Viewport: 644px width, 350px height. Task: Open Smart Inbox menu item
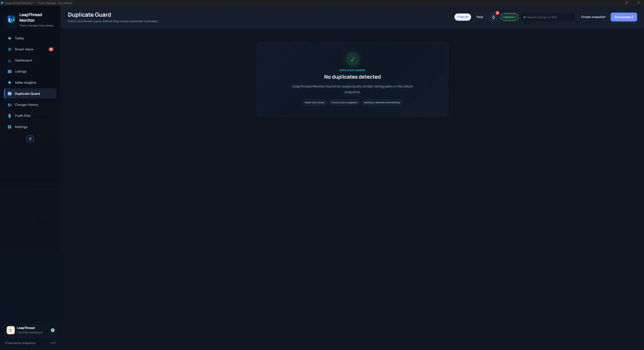click(30, 49)
